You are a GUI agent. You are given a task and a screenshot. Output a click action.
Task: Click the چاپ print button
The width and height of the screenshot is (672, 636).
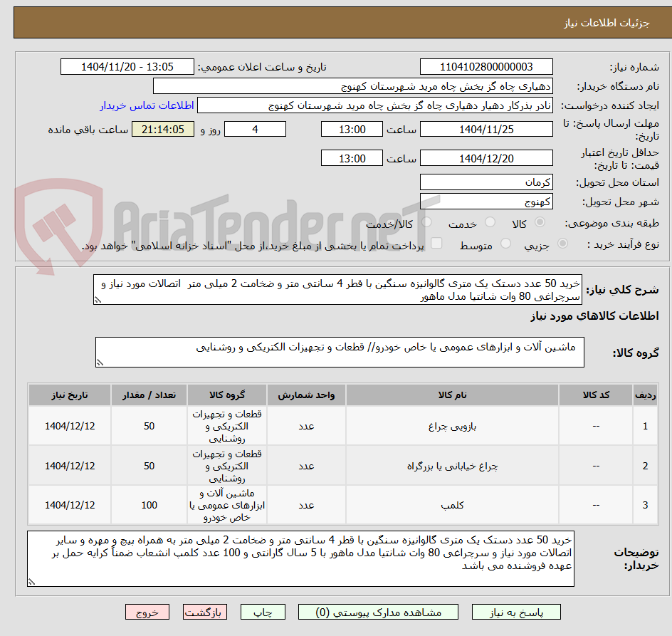[x=263, y=612]
